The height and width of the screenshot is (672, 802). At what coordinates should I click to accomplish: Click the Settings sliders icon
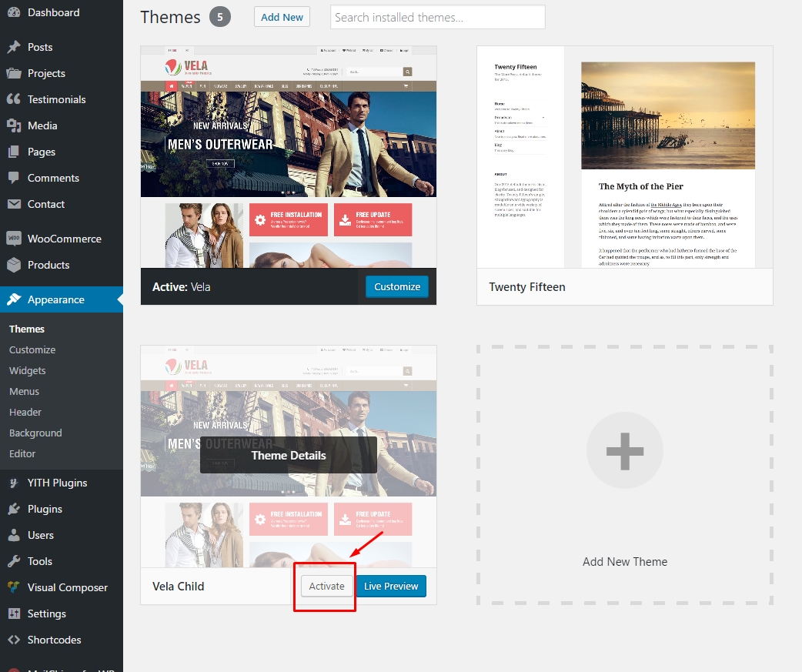(15, 613)
